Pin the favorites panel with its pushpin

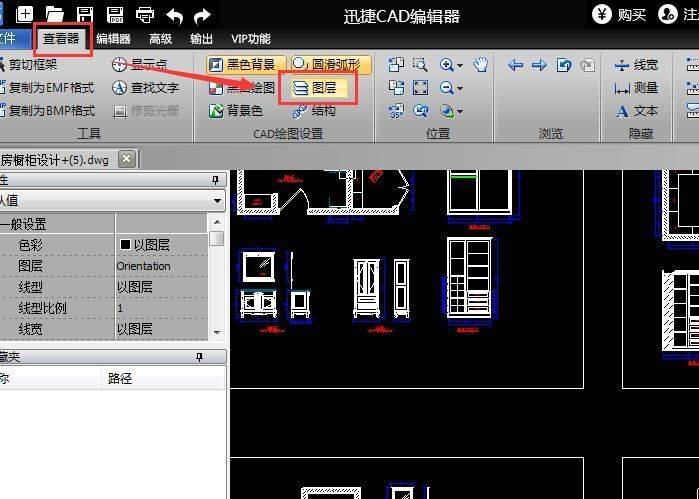pyautogui.click(x=200, y=357)
